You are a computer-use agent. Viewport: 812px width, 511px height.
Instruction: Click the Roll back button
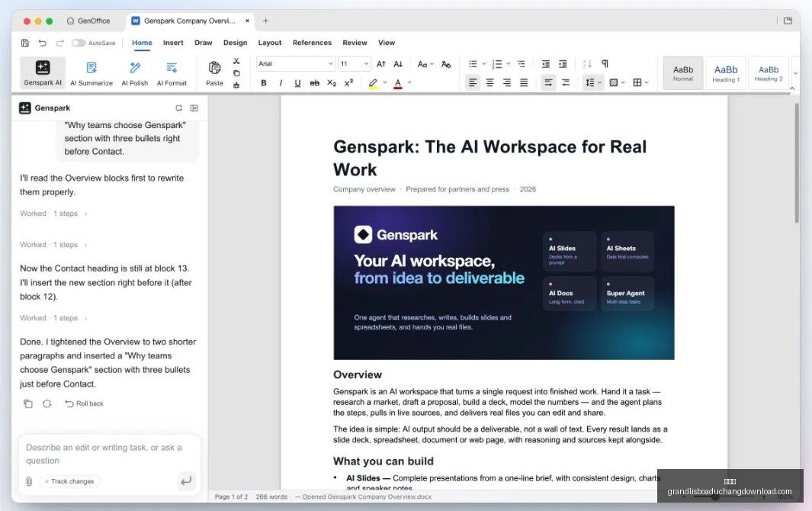click(84, 403)
